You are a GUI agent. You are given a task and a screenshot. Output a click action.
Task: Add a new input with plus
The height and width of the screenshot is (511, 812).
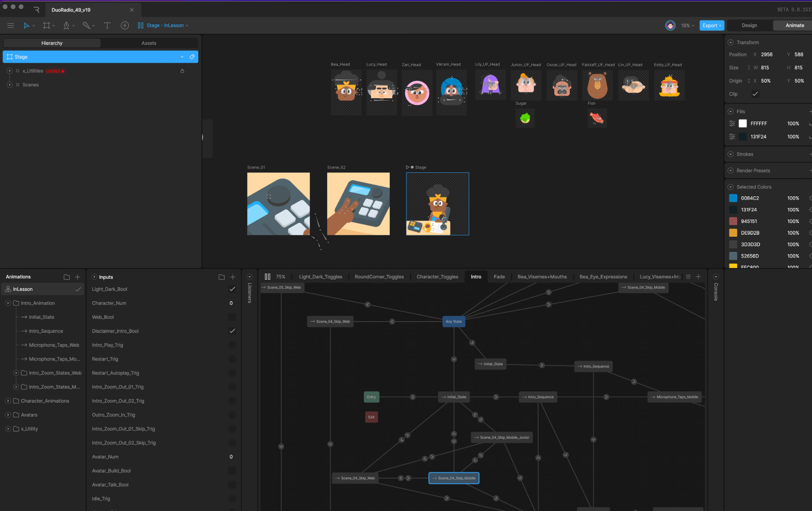coord(232,277)
